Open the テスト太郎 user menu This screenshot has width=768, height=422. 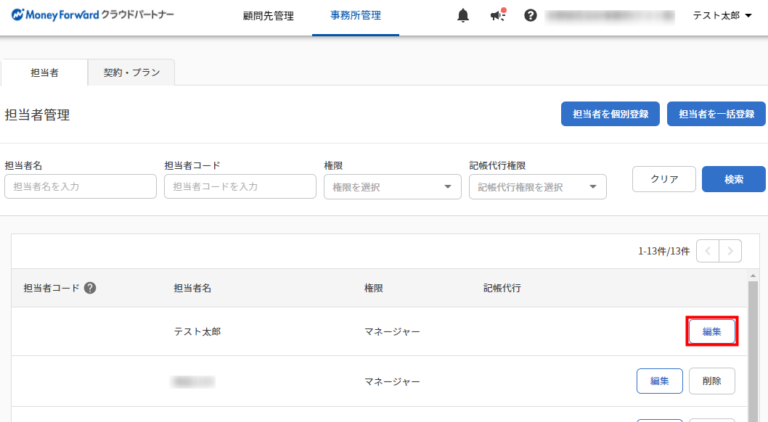click(722, 16)
